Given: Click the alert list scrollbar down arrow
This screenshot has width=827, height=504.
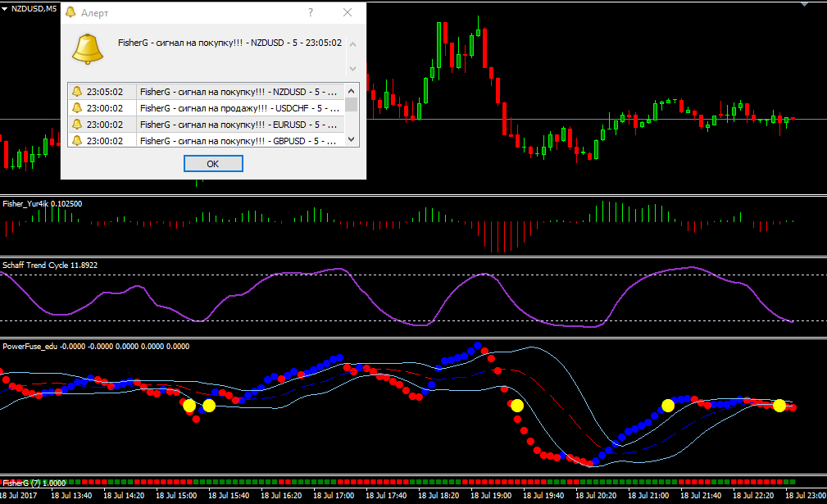Looking at the screenshot, I should point(352,139).
